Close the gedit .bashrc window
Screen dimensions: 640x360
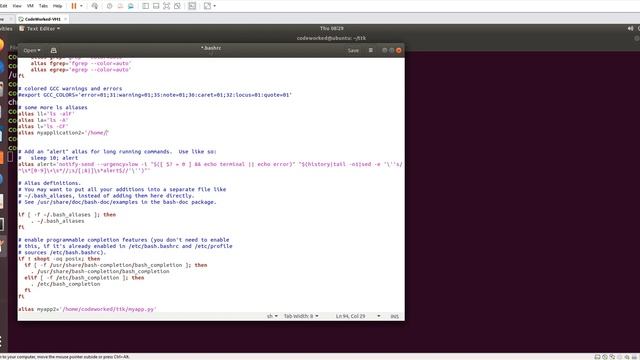tap(399, 50)
